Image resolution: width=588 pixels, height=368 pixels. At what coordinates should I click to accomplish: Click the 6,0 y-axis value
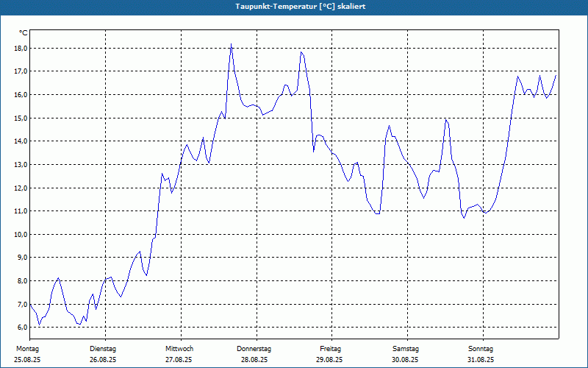click(22, 327)
